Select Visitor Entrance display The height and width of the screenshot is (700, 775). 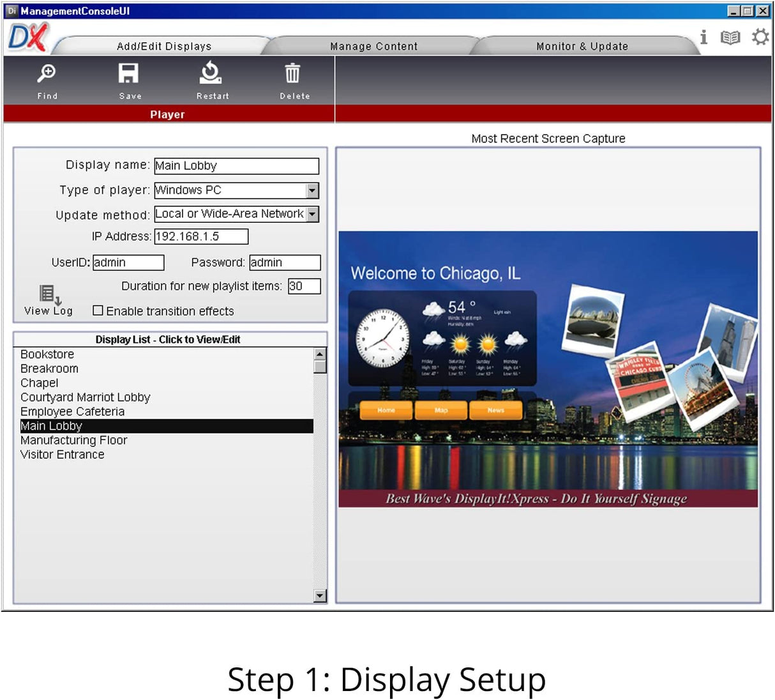click(x=62, y=454)
